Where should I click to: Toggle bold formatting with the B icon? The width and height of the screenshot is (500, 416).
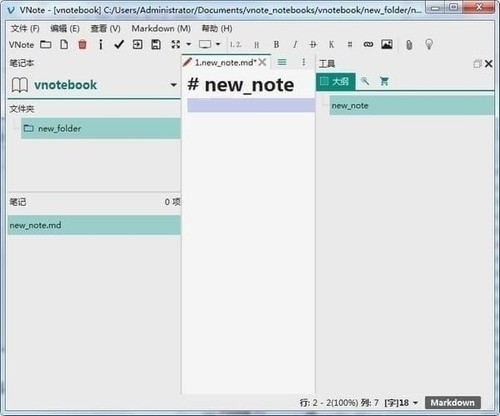pos(276,44)
